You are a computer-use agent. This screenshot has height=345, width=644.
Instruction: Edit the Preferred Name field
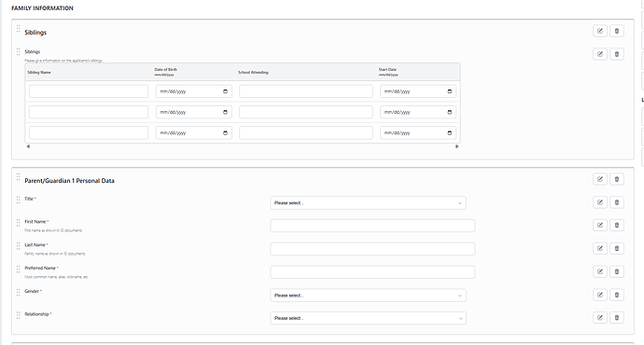click(599, 271)
